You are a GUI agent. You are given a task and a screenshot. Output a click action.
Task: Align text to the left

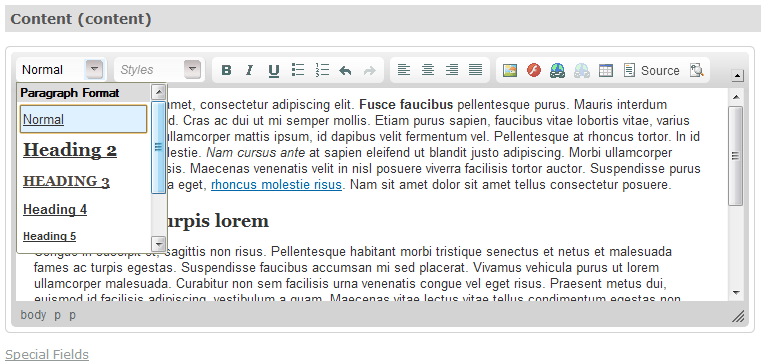tap(403, 70)
